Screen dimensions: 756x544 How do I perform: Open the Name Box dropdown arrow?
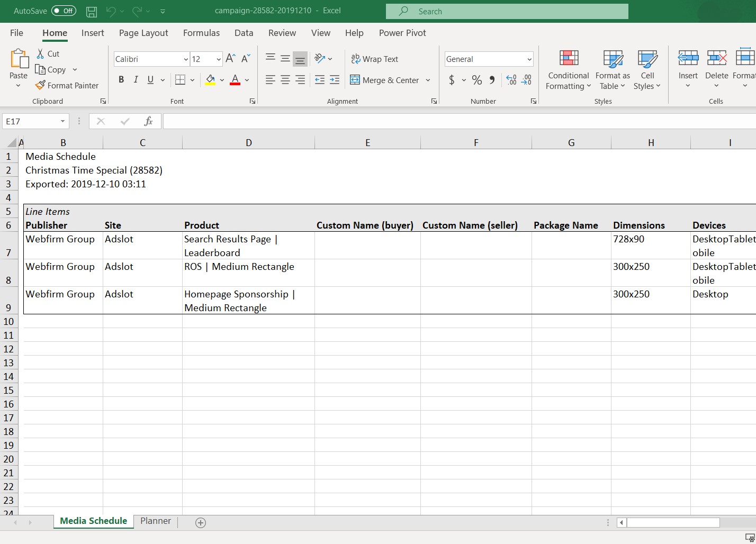[x=63, y=121]
